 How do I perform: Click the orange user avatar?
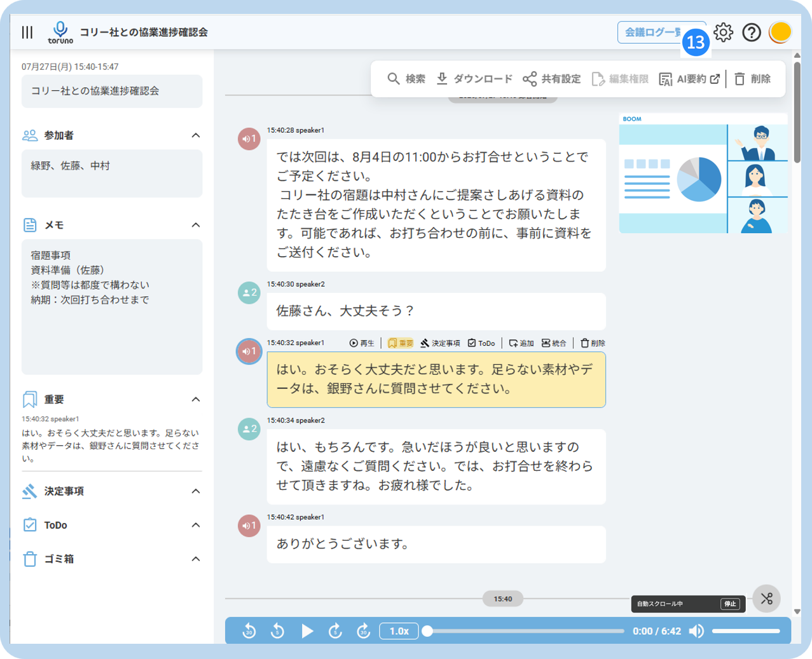pyautogui.click(x=780, y=32)
